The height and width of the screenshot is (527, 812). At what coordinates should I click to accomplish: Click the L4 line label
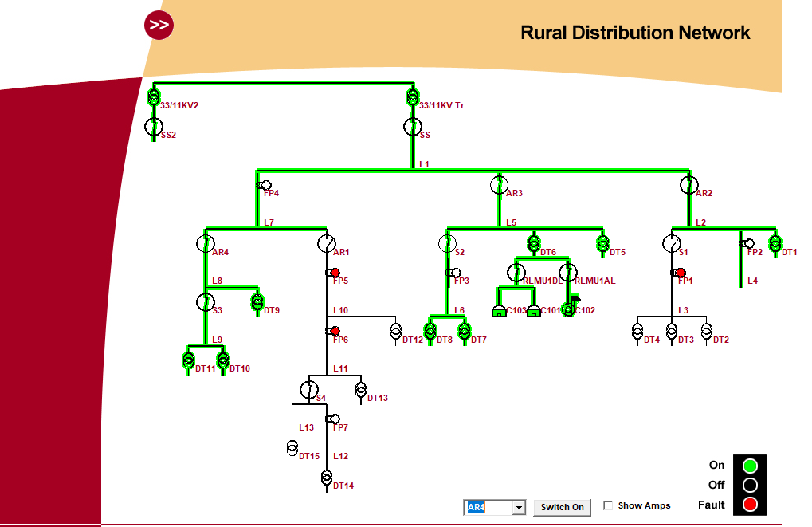pyautogui.click(x=752, y=281)
